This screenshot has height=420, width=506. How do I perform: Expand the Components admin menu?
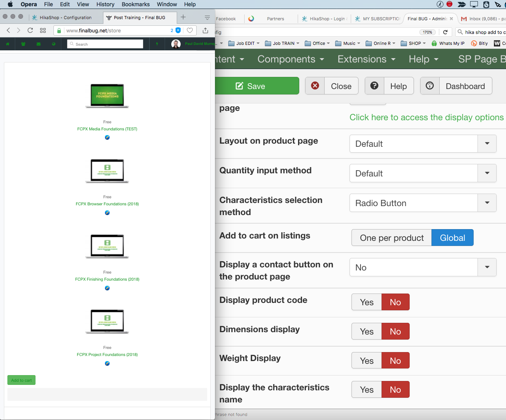coord(291,59)
